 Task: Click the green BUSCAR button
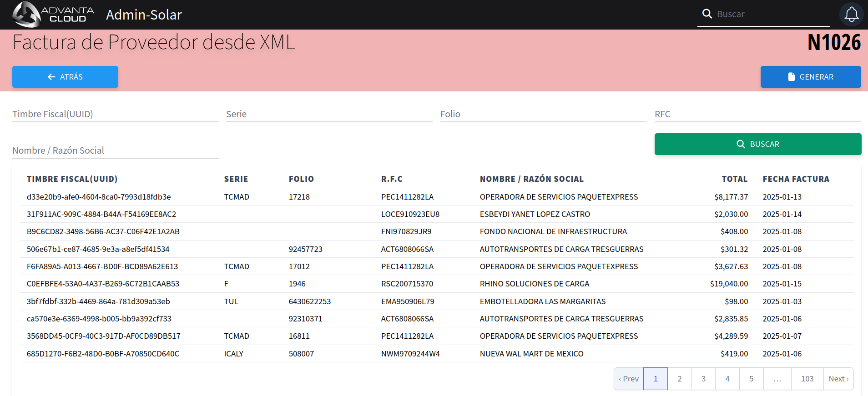coord(758,144)
